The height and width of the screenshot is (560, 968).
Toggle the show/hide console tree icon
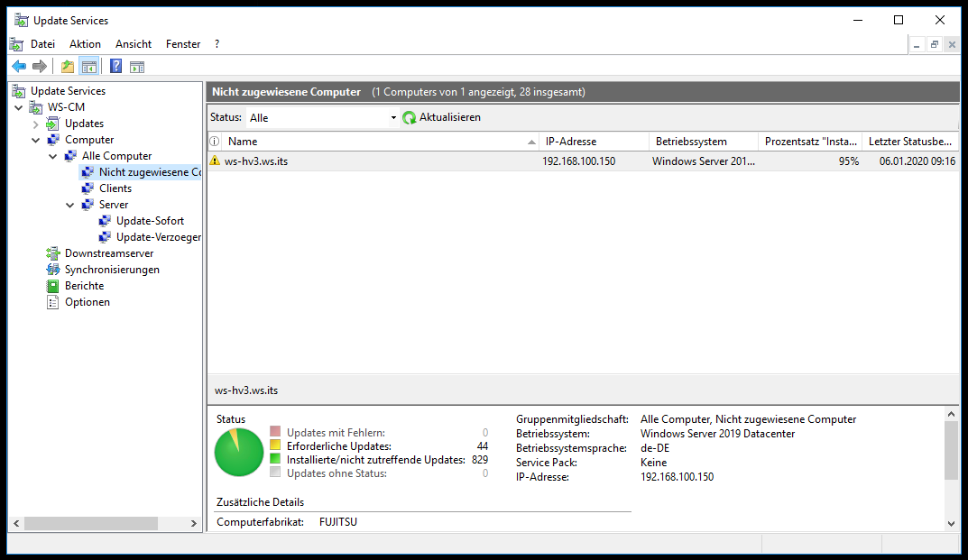[89, 66]
